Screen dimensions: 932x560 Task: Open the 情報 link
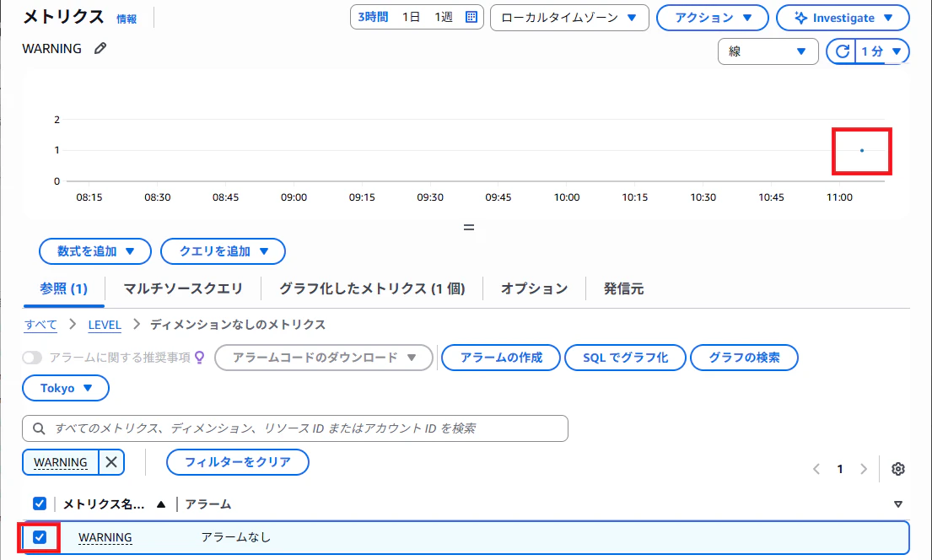(x=127, y=19)
